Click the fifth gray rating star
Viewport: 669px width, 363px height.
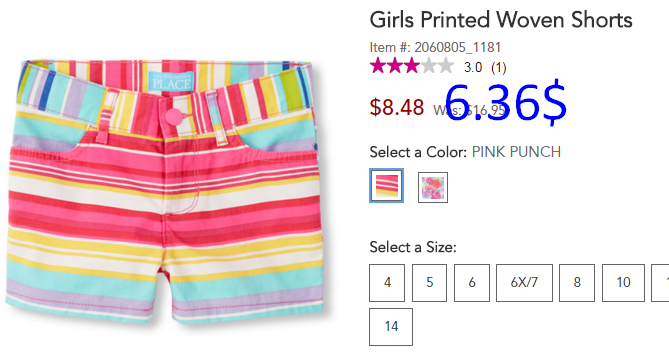(x=446, y=66)
